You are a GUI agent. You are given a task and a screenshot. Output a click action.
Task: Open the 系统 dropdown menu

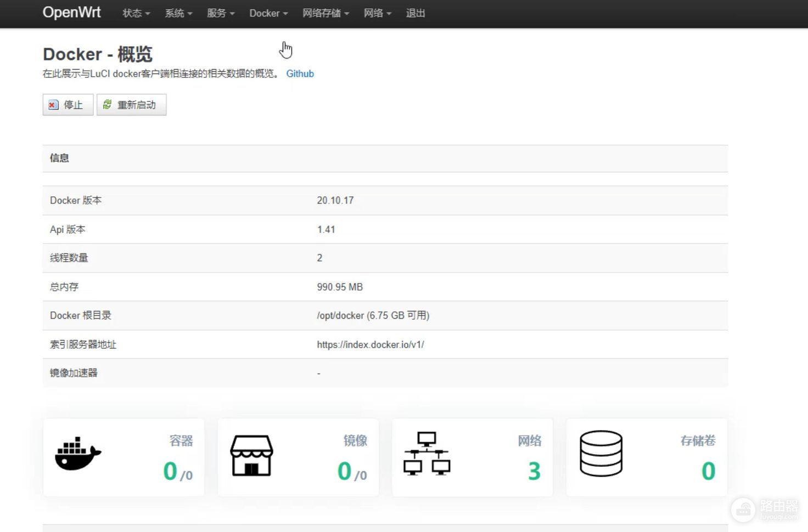pyautogui.click(x=178, y=13)
